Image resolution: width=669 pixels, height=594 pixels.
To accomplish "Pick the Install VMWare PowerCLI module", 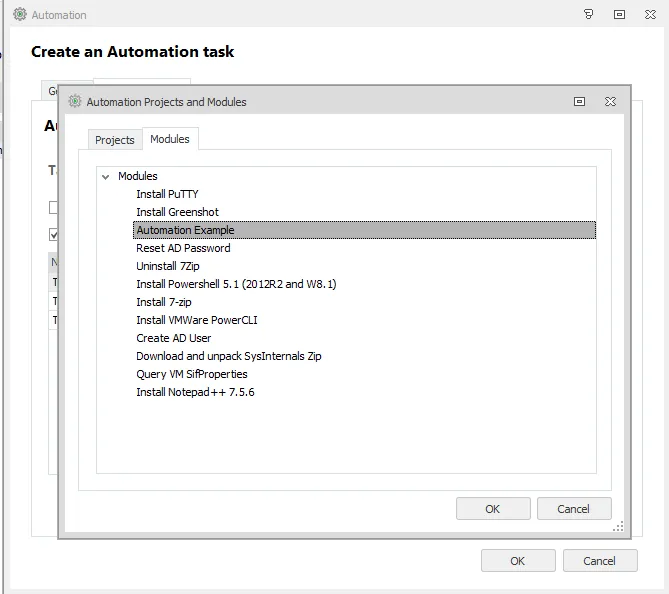I will pos(197,320).
